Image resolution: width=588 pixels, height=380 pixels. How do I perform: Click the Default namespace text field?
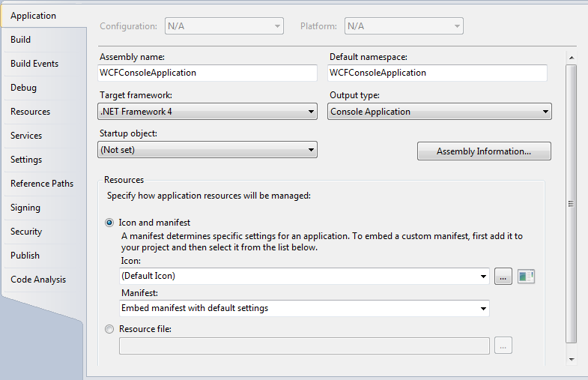[x=437, y=73]
